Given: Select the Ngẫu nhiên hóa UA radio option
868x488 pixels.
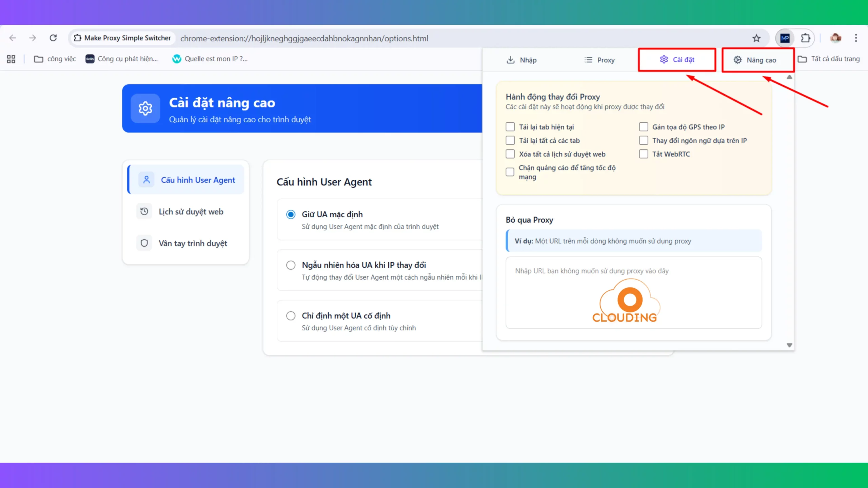Looking at the screenshot, I should click(291, 265).
